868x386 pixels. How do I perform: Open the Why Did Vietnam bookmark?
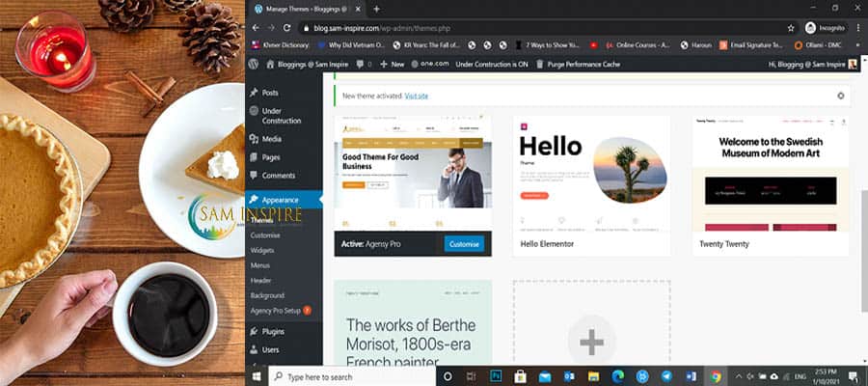pos(351,45)
